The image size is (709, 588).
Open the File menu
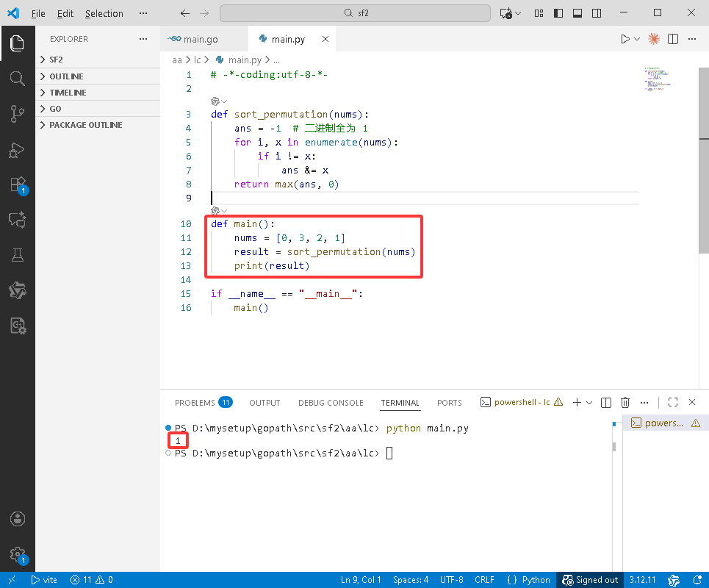coord(38,13)
